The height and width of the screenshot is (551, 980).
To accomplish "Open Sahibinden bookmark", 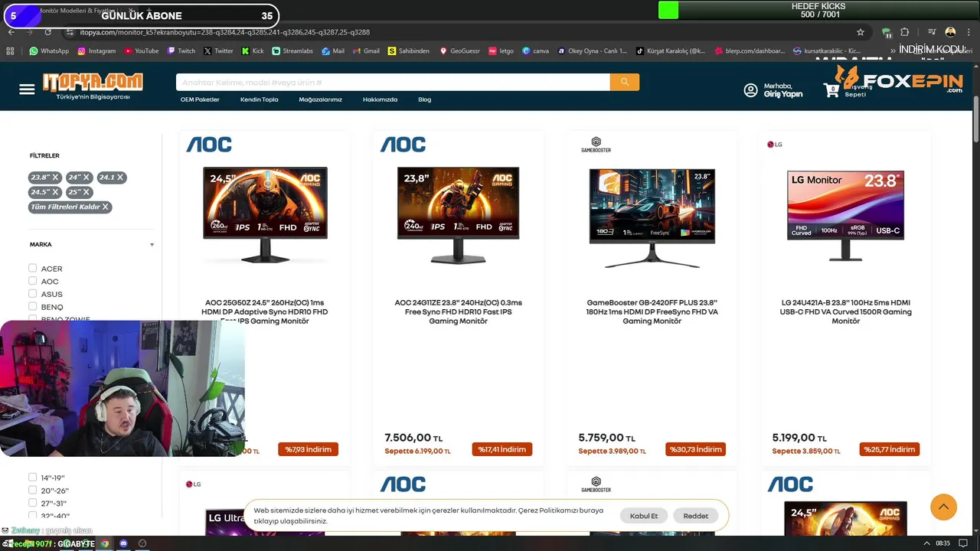I will coord(408,51).
